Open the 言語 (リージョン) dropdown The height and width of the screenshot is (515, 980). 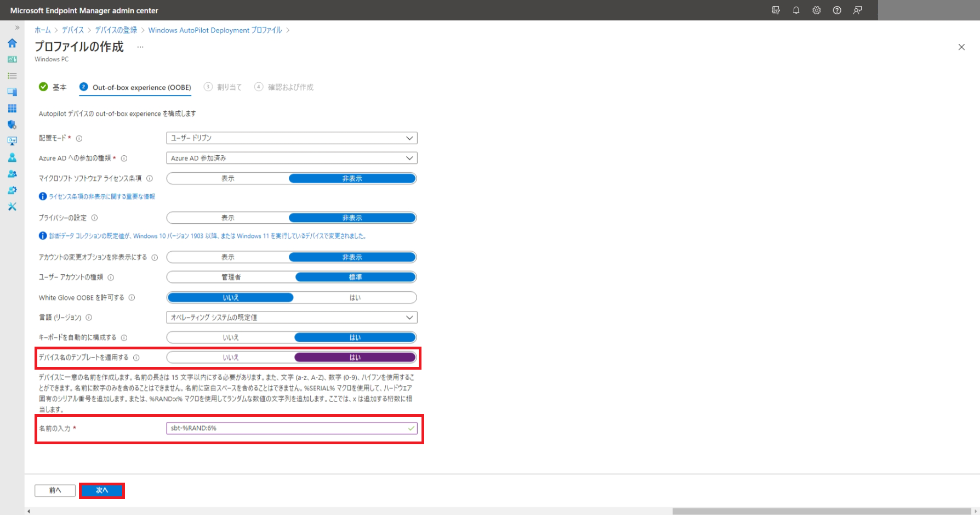[x=292, y=317]
